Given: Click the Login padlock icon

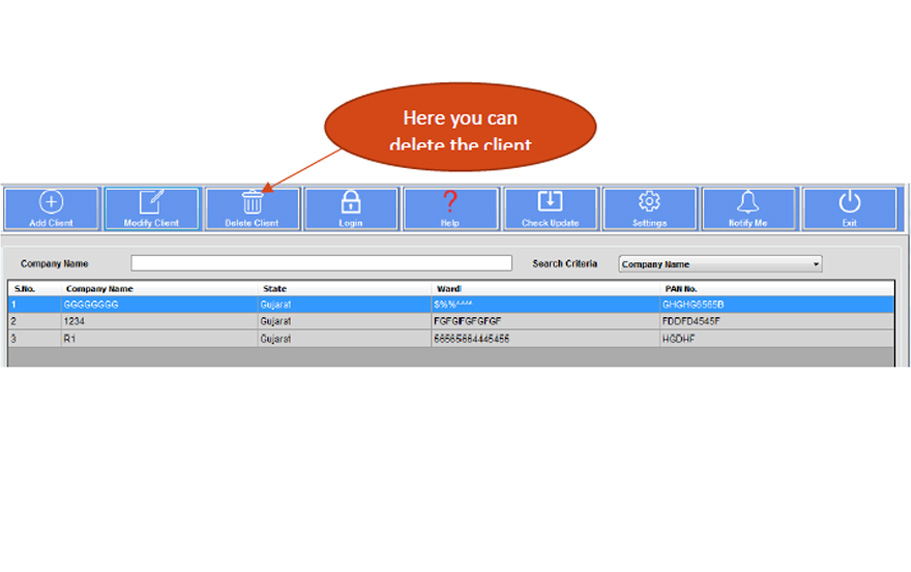Looking at the screenshot, I should point(351,202).
